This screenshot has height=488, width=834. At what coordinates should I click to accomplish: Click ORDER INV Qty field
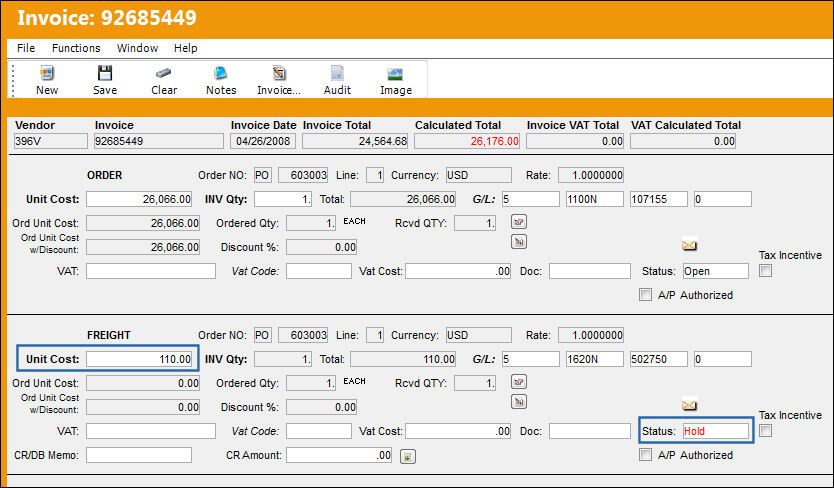pyautogui.click(x=283, y=199)
